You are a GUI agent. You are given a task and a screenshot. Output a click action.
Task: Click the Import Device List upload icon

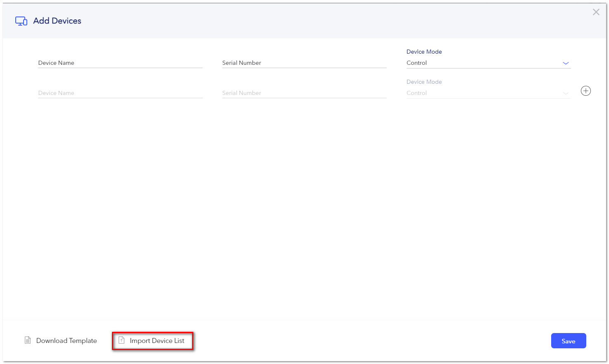tap(121, 340)
